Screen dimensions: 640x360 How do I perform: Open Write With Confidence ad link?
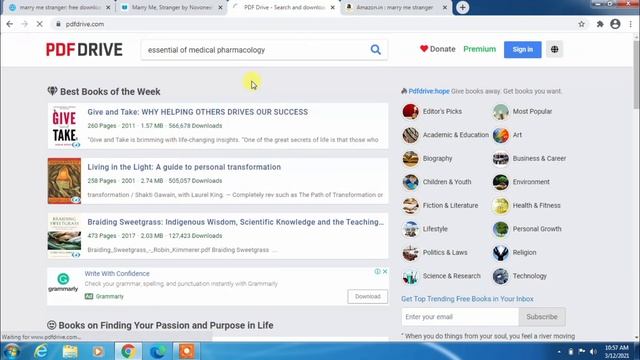click(x=117, y=273)
